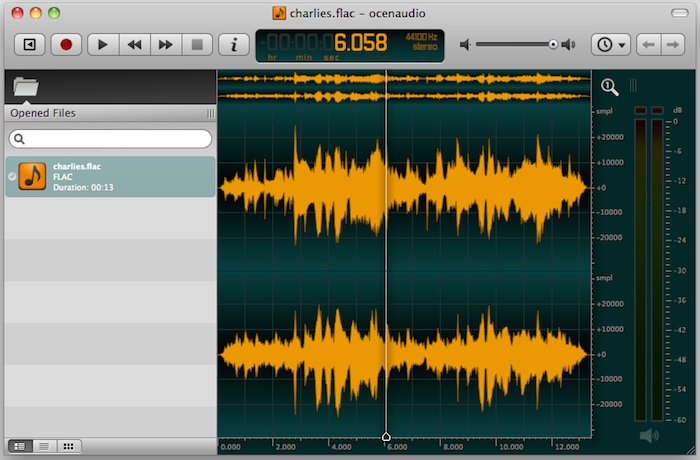
Task: Switch to detailed list view
Action: pos(20,446)
